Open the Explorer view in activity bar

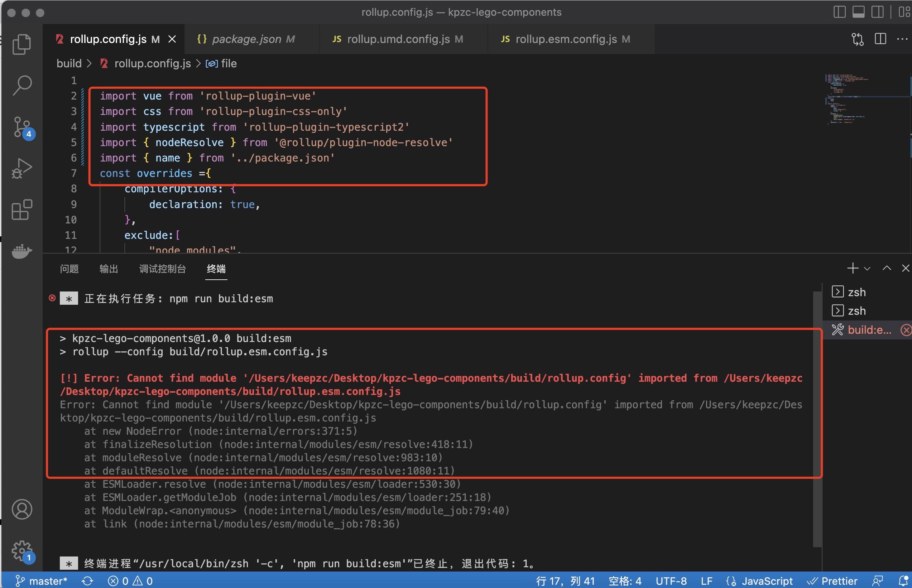tap(22, 44)
